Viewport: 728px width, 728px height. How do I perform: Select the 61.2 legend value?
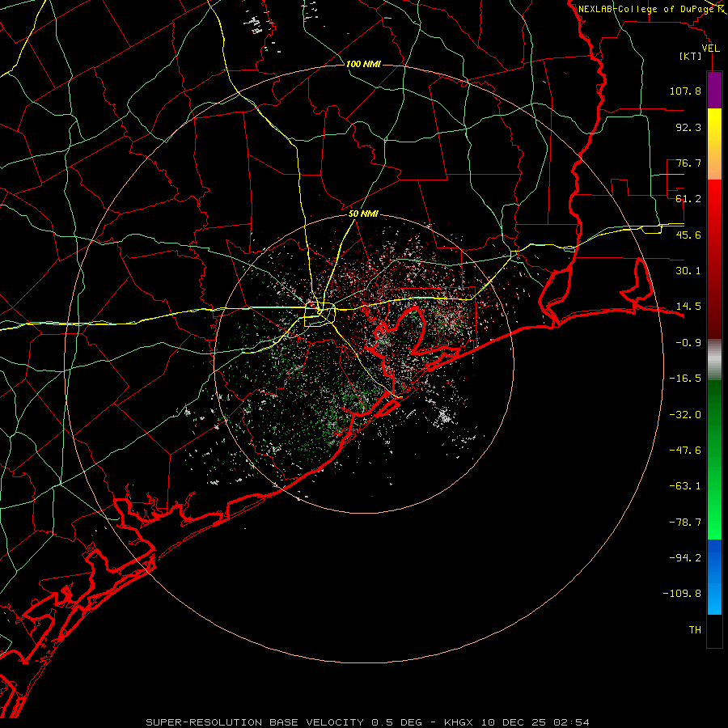(688, 199)
